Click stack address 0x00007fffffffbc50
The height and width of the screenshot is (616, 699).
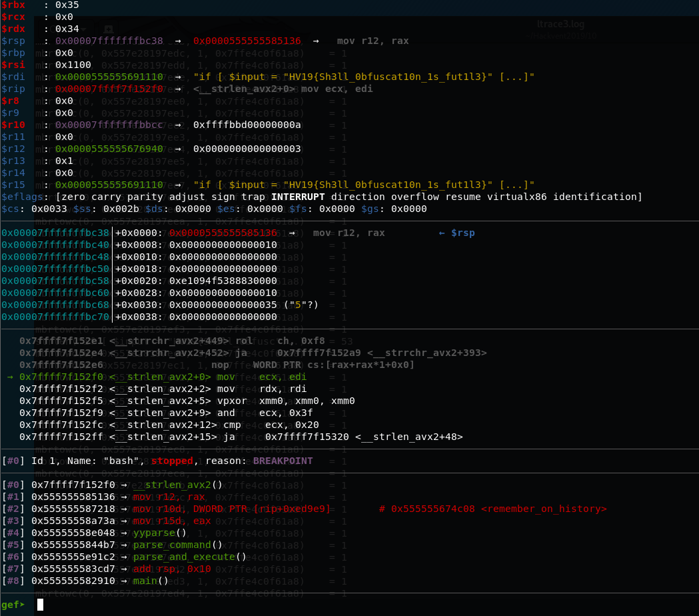click(x=55, y=269)
